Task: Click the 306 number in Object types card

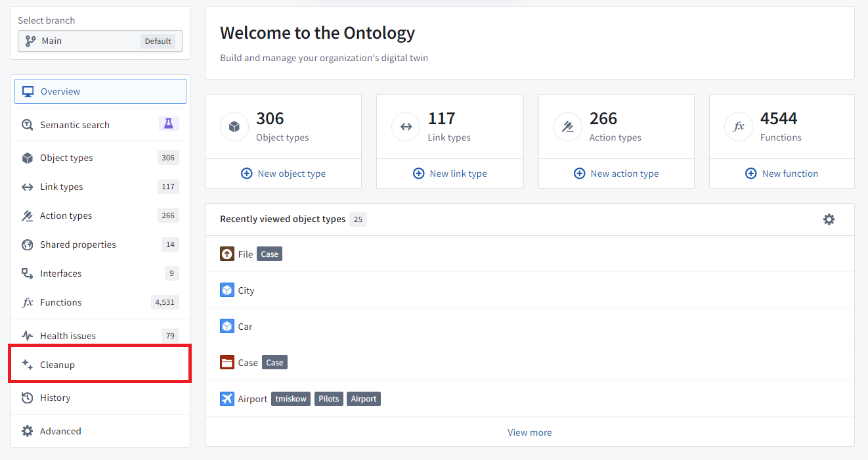Action: pyautogui.click(x=270, y=118)
